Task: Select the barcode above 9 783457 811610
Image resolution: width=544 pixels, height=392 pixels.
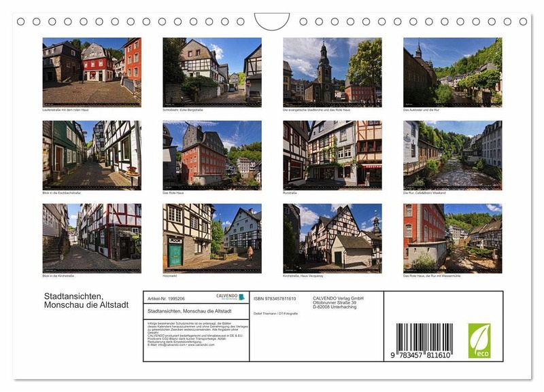Action: pyautogui.click(x=424, y=336)
